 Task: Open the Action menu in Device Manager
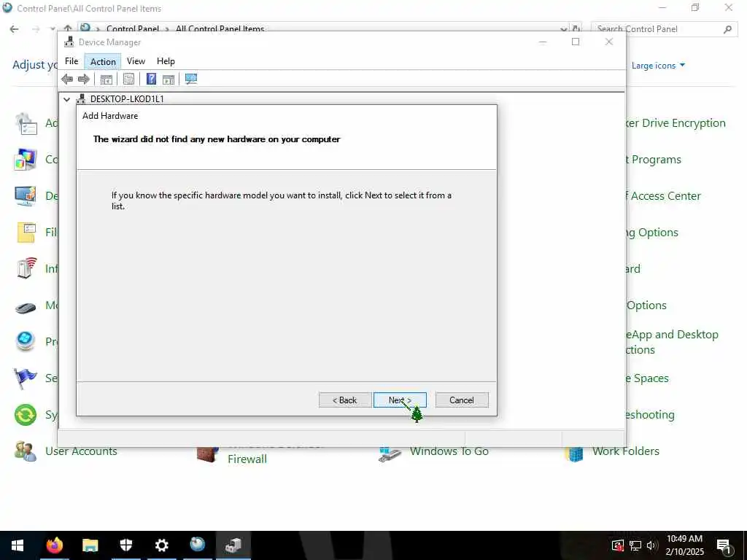[103, 61]
